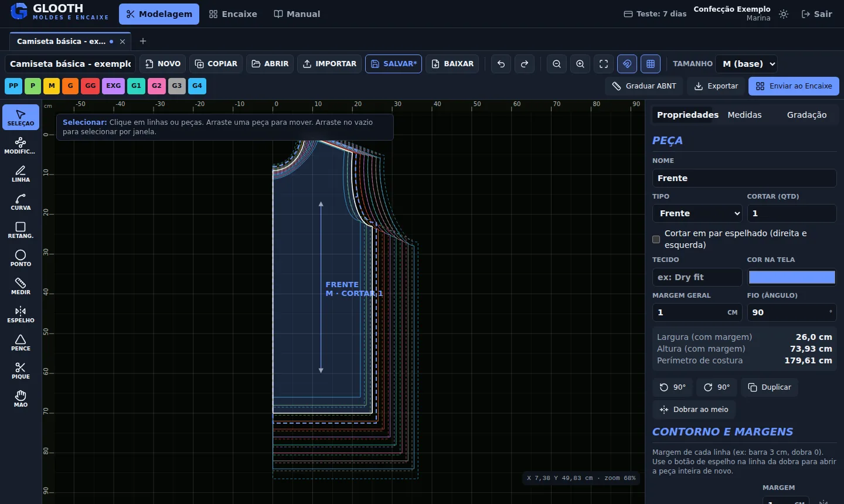Activate the Mão hand tool
The height and width of the screenshot is (504, 844).
(21, 399)
